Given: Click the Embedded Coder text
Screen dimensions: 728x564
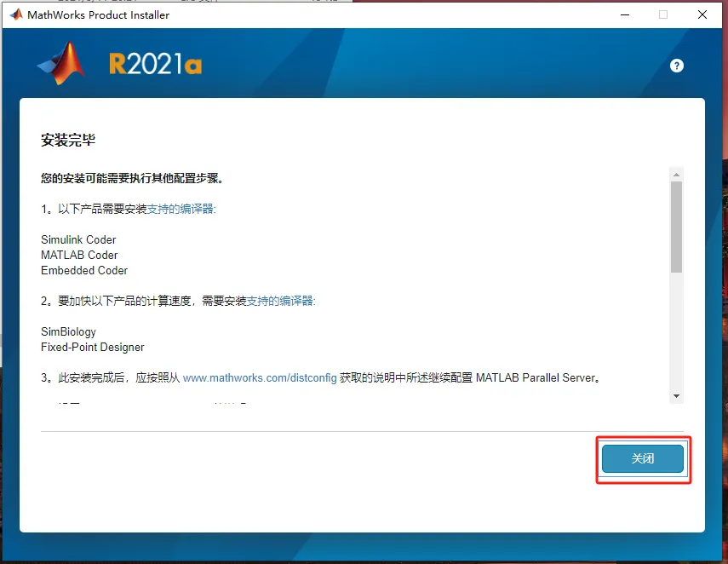Looking at the screenshot, I should coord(84,270).
